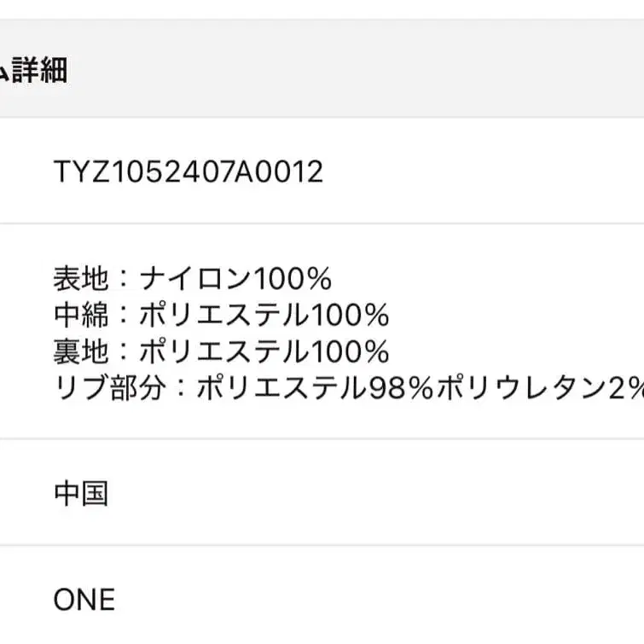Click the ナイロン100% text
This screenshot has height=644, width=644.
pyautogui.click(x=235, y=279)
